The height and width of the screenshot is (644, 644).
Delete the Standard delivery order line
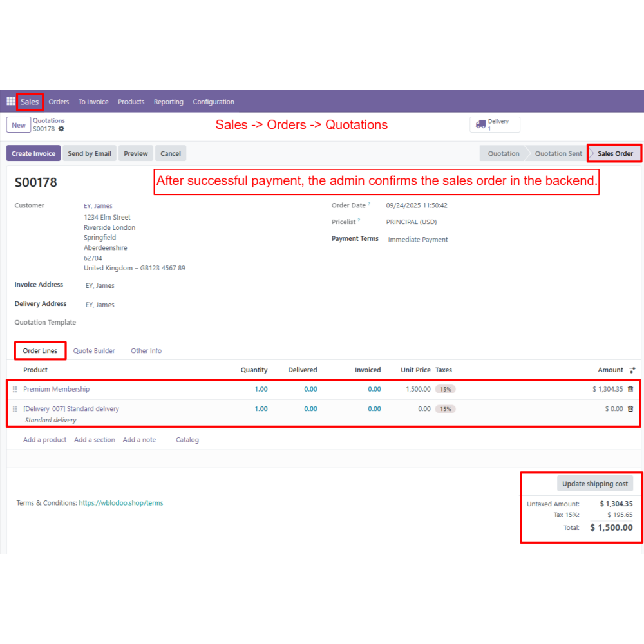pyautogui.click(x=630, y=409)
